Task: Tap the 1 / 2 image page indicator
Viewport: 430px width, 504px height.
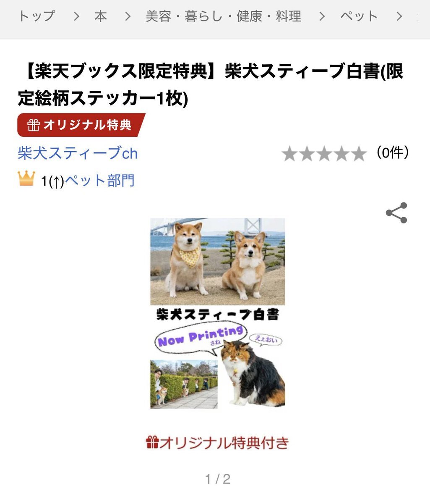Action: 218,479
